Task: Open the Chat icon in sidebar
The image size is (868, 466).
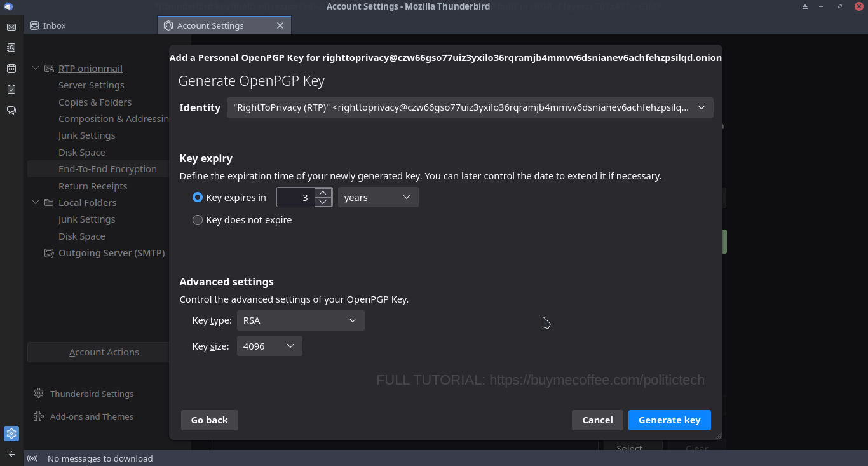Action: tap(11, 111)
